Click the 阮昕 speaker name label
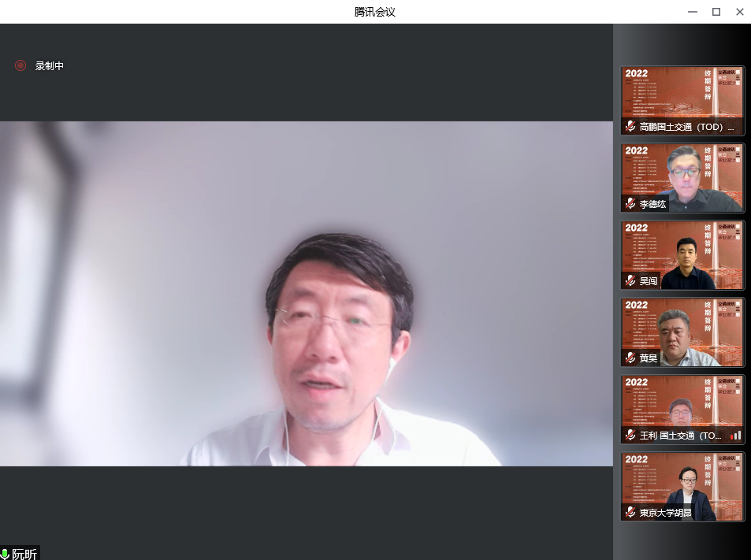 point(24,554)
